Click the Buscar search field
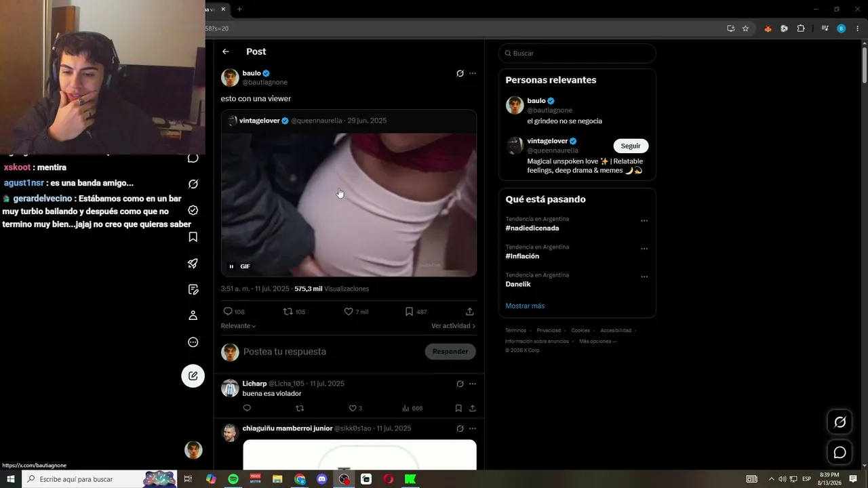Viewport: 868px width, 488px height. click(x=577, y=54)
